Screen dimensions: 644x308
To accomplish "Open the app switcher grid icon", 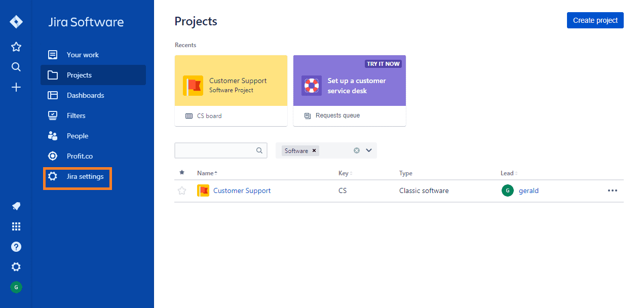I will click(16, 226).
